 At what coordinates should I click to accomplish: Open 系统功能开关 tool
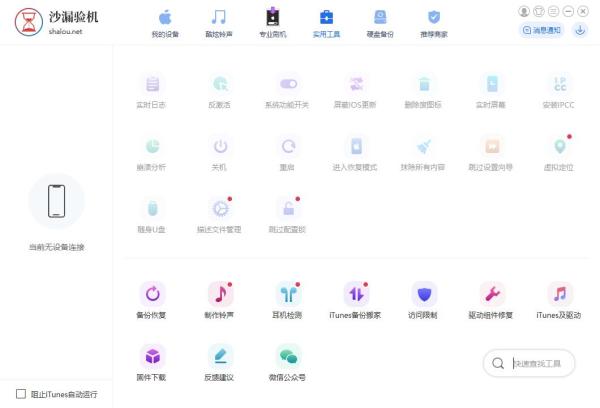click(287, 91)
